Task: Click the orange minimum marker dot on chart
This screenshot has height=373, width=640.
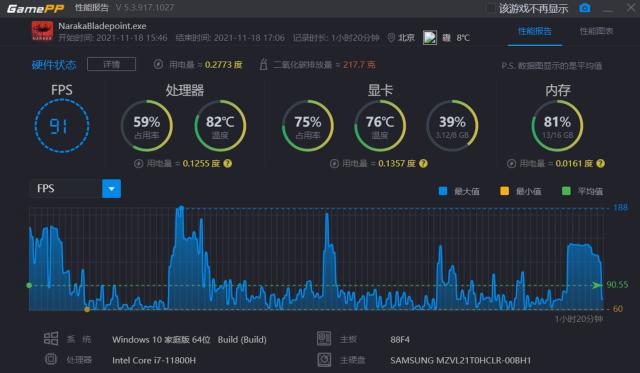Action: point(87,309)
